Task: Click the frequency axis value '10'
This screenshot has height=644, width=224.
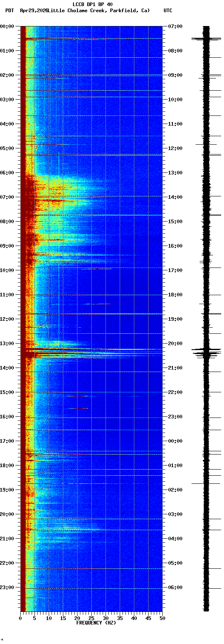Action: click(x=49, y=618)
